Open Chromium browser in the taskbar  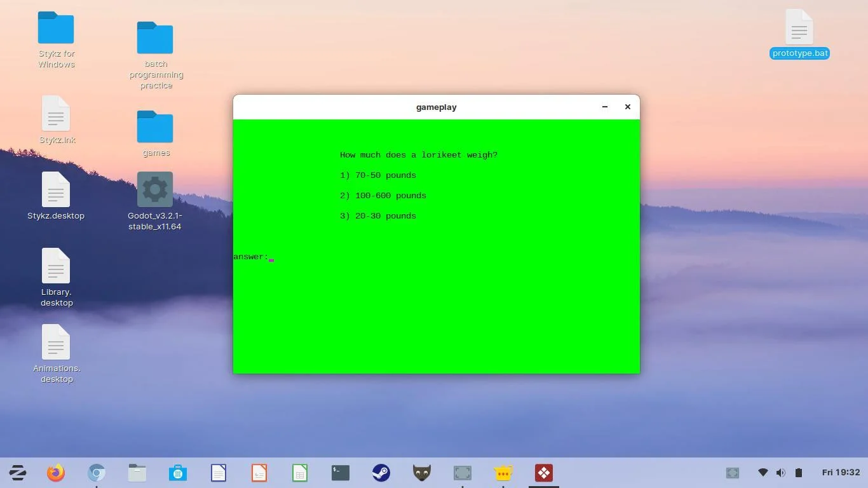pyautogui.click(x=97, y=473)
